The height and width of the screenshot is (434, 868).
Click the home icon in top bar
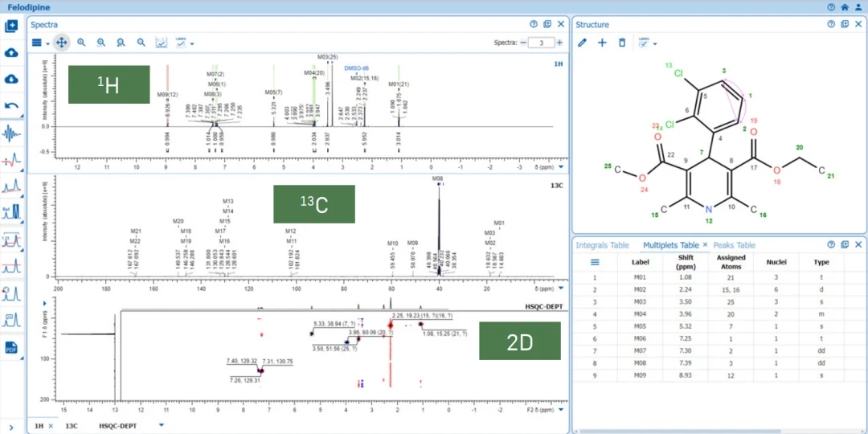point(845,7)
